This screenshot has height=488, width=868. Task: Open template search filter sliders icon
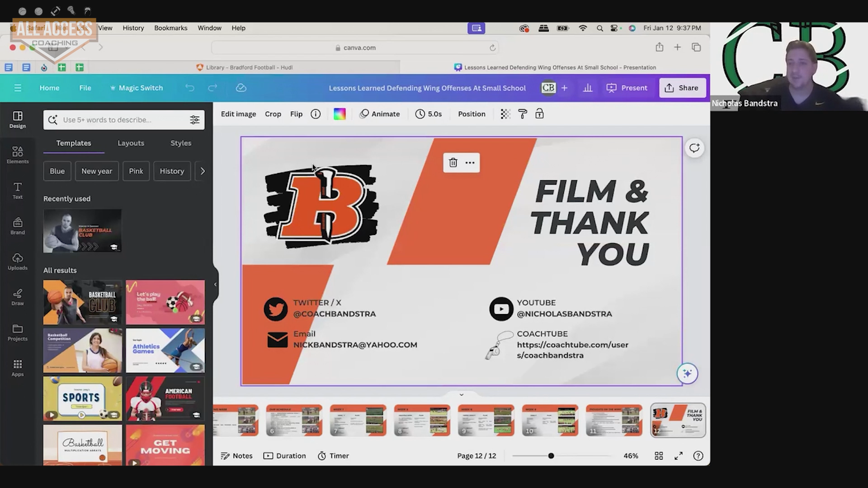194,120
